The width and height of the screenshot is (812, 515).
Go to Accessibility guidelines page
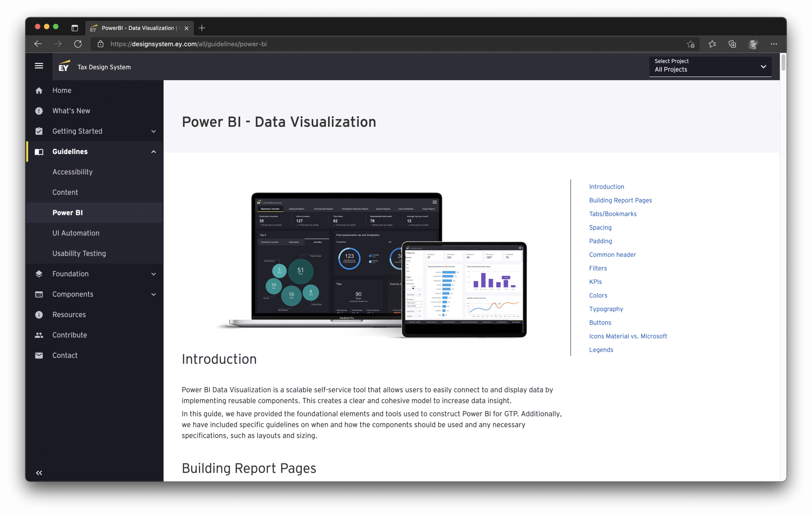coord(72,172)
